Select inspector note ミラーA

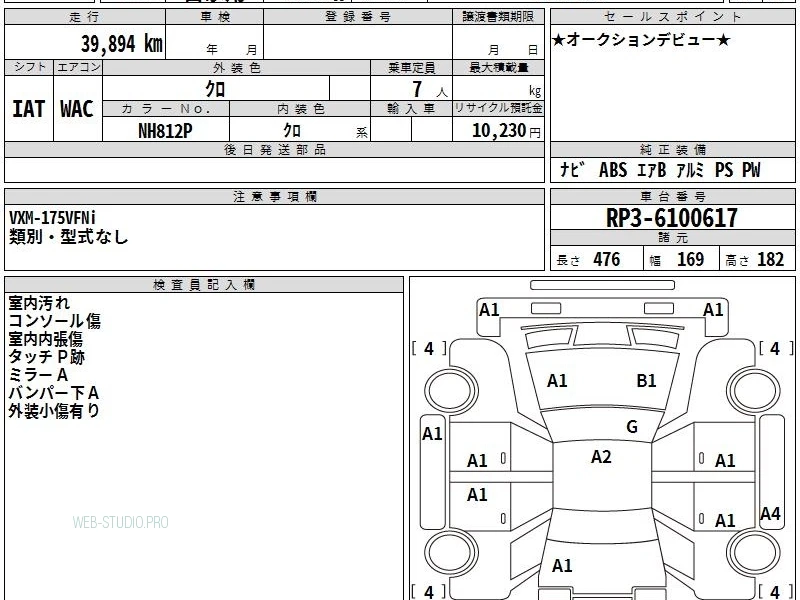click(x=38, y=375)
